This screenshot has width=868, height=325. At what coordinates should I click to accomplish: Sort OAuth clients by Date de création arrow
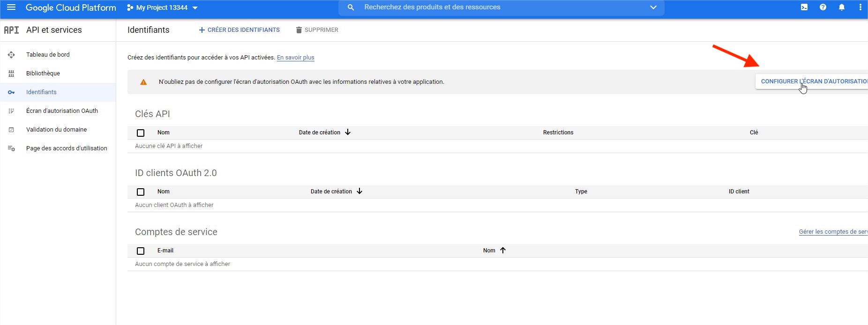pos(359,192)
